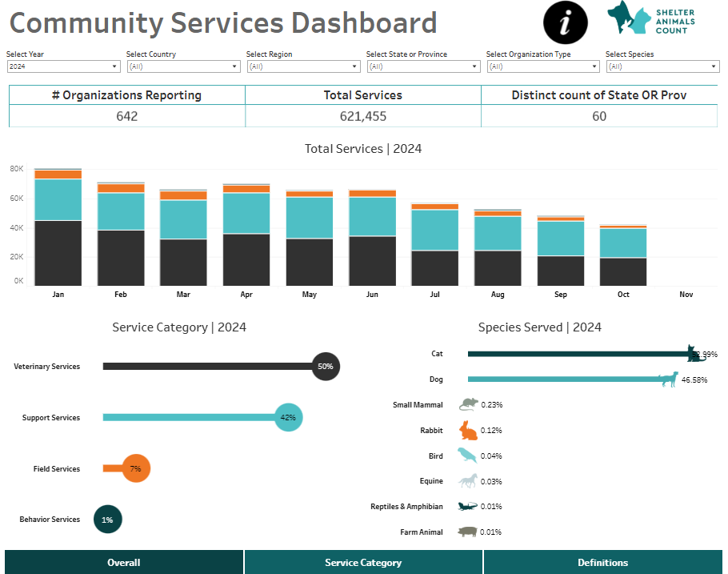
Task: Click the orange Rabbit species icon
Action: click(x=468, y=431)
